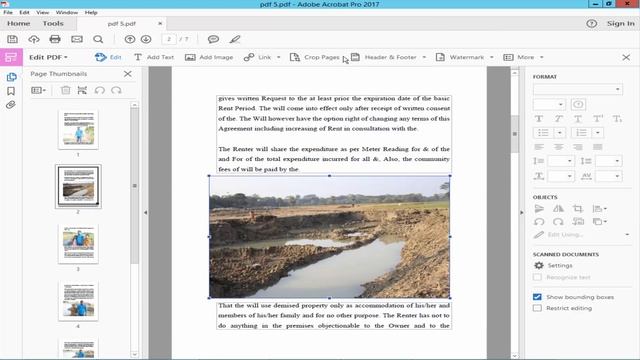
Task: Click the Flip vertical object icon
Action: coord(539,209)
